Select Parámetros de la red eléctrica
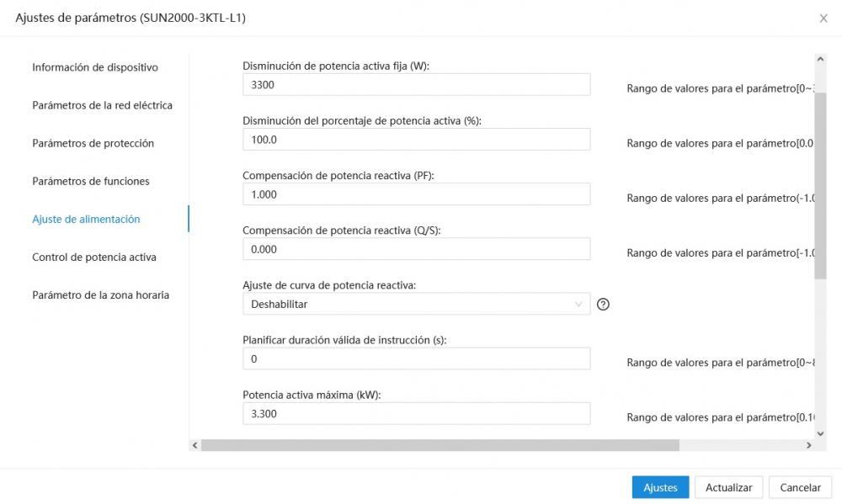Image resolution: width=842 pixels, height=504 pixels. click(x=102, y=105)
